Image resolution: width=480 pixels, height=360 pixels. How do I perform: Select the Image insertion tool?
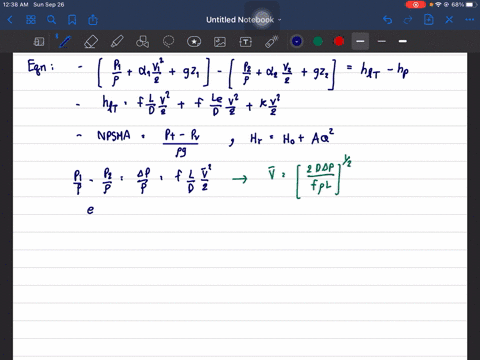pyautogui.click(x=220, y=42)
